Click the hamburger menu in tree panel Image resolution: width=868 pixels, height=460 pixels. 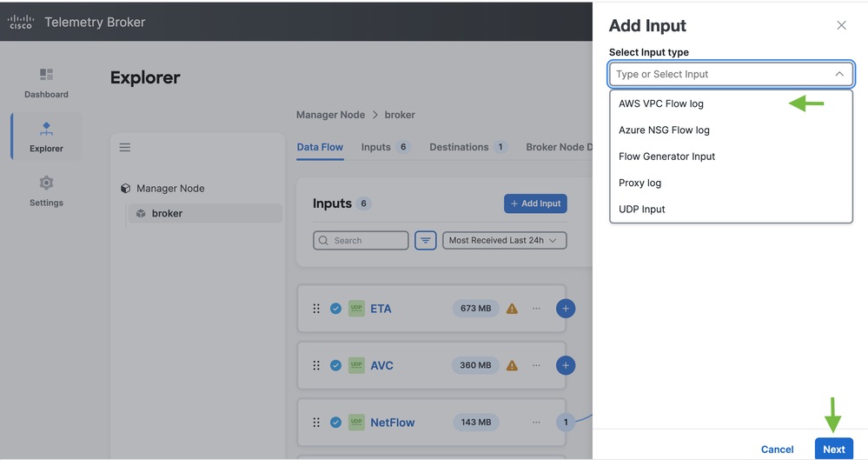tap(125, 147)
